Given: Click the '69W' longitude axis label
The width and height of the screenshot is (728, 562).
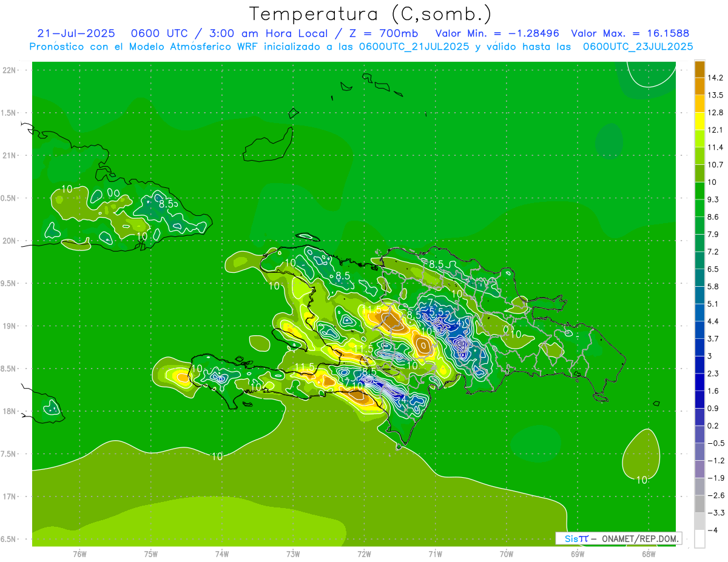Looking at the screenshot, I should pos(578,554).
